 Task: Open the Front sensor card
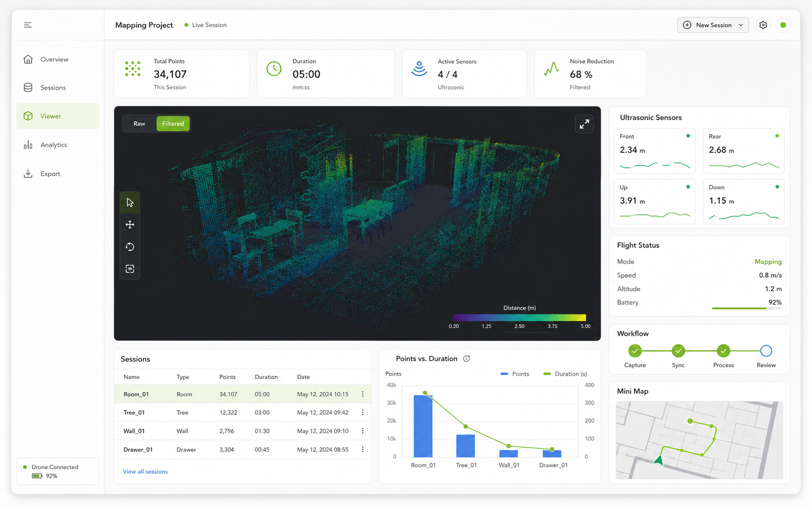(x=655, y=151)
